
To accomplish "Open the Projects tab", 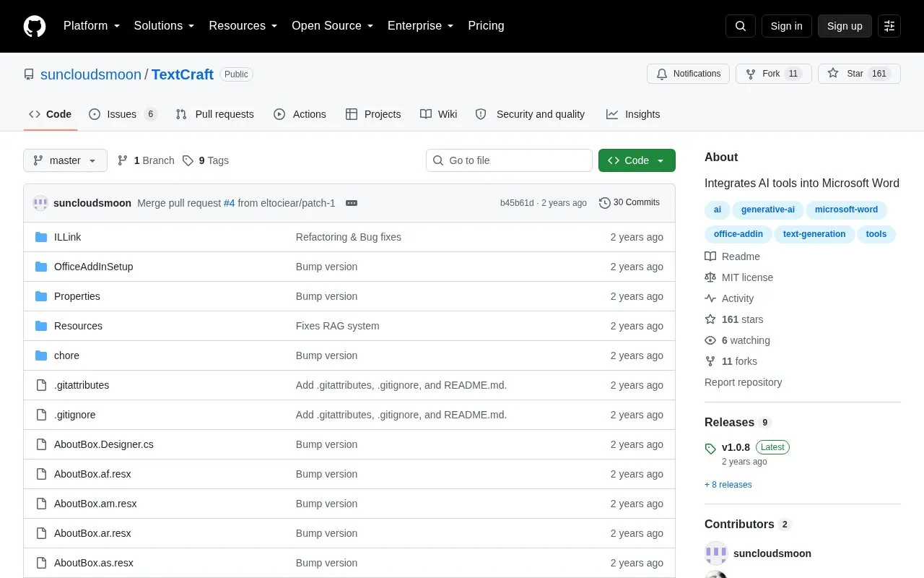I will (x=373, y=114).
